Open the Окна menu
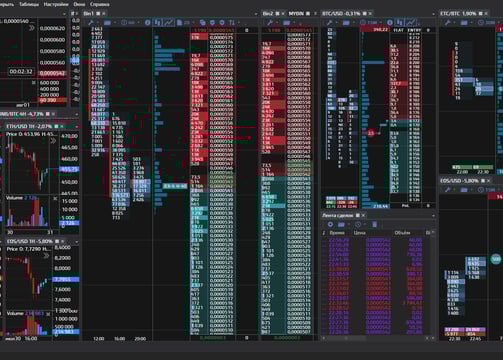 click(79, 4)
